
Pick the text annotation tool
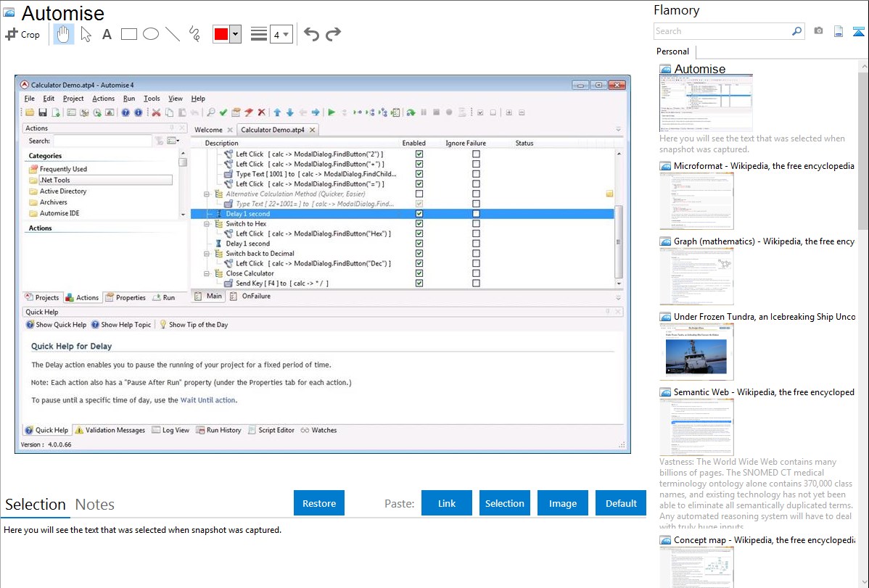tap(107, 34)
